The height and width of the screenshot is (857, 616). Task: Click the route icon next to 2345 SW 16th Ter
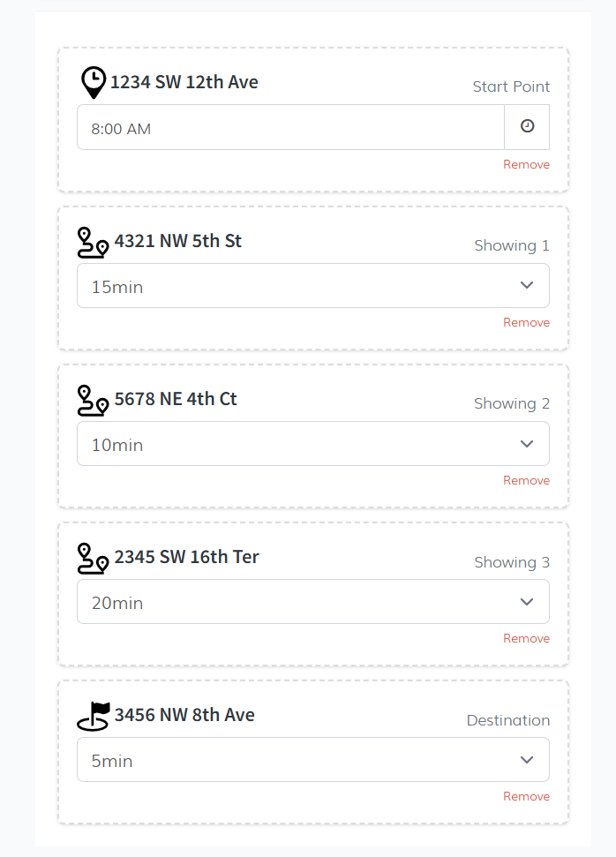[x=93, y=558]
